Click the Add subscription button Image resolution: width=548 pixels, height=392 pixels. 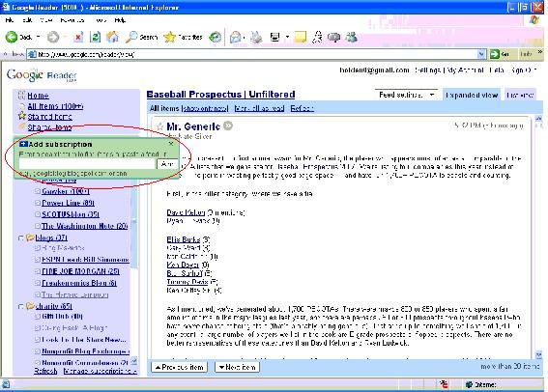click(x=167, y=164)
